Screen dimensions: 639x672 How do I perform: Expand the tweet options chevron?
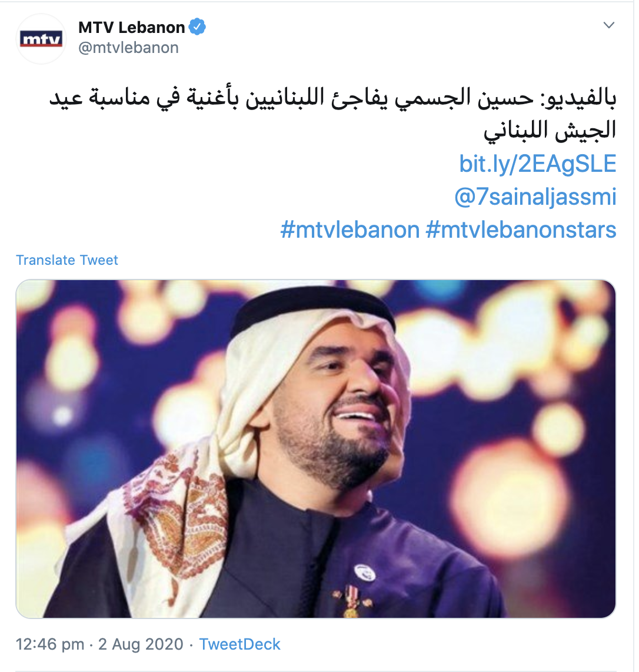[x=608, y=25]
